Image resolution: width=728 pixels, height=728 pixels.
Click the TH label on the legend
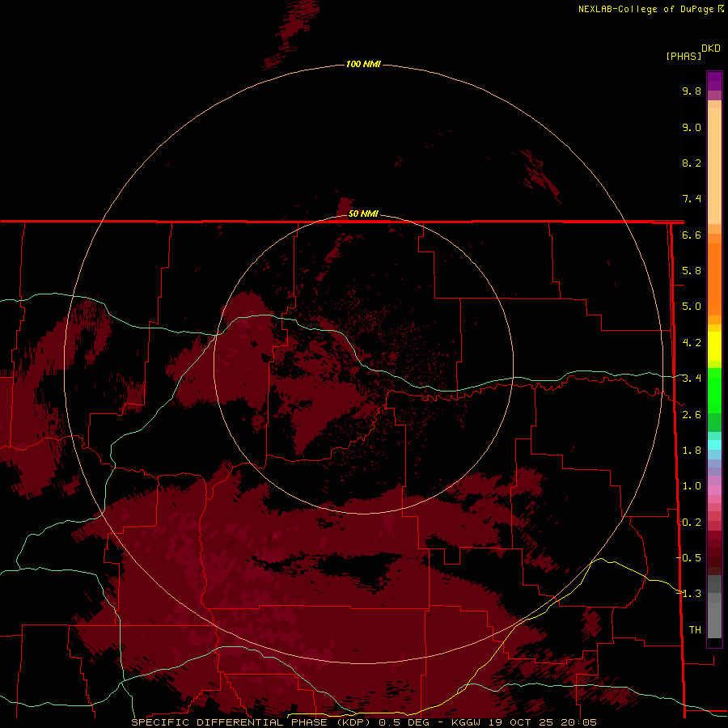tap(695, 630)
